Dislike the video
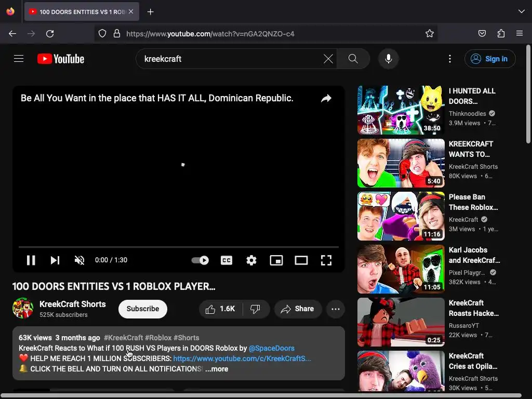 [x=256, y=309]
